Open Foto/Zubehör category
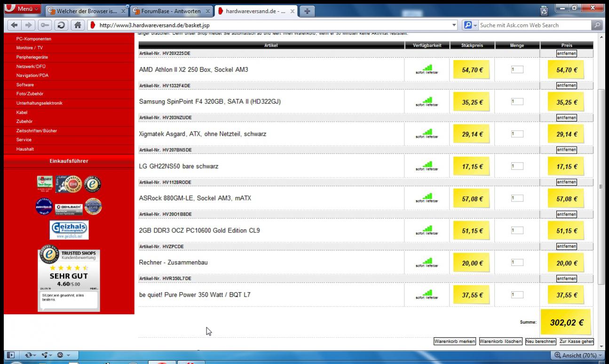This screenshot has height=364, width=609. pos(30,94)
